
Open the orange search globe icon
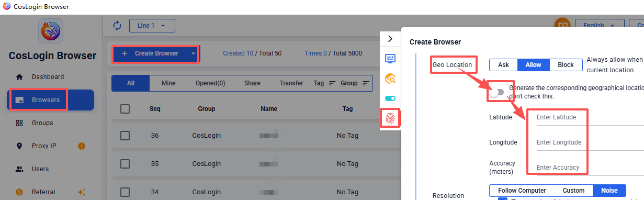[390, 79]
